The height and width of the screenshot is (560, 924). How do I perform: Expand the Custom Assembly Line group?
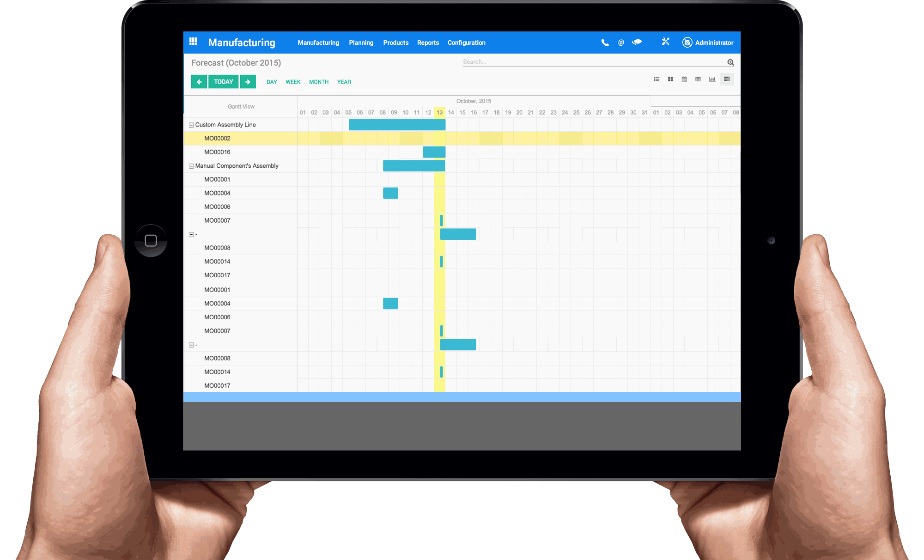tap(191, 124)
